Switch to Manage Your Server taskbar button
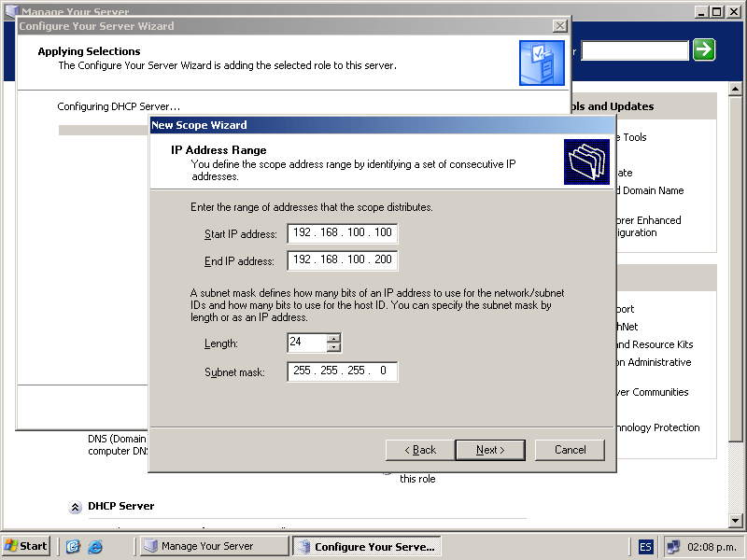This screenshot has width=747, height=560. click(x=214, y=546)
